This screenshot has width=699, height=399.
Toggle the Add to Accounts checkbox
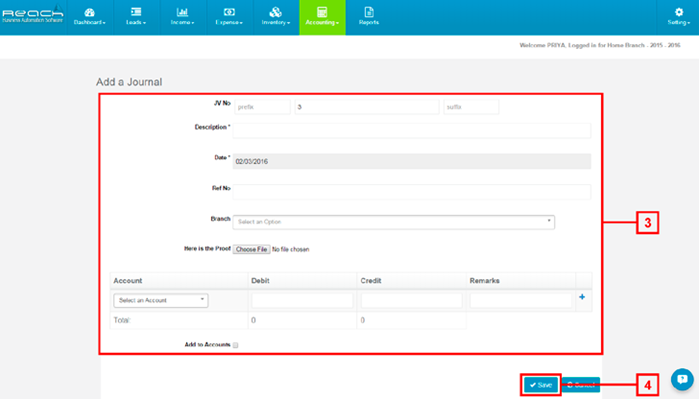[x=235, y=345]
